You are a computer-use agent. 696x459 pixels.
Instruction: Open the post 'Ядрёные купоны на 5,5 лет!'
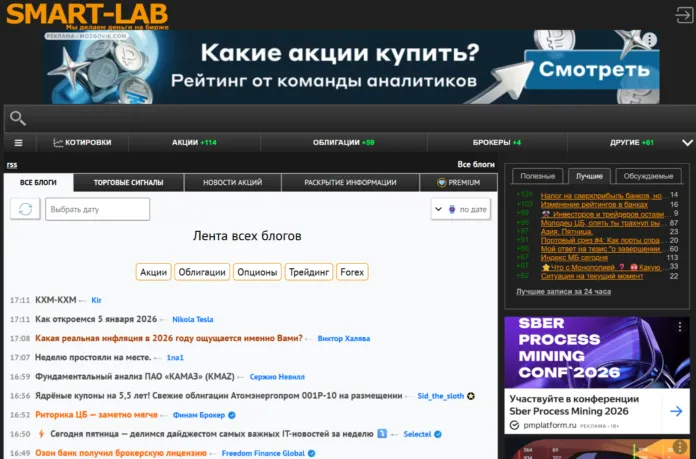click(x=218, y=396)
